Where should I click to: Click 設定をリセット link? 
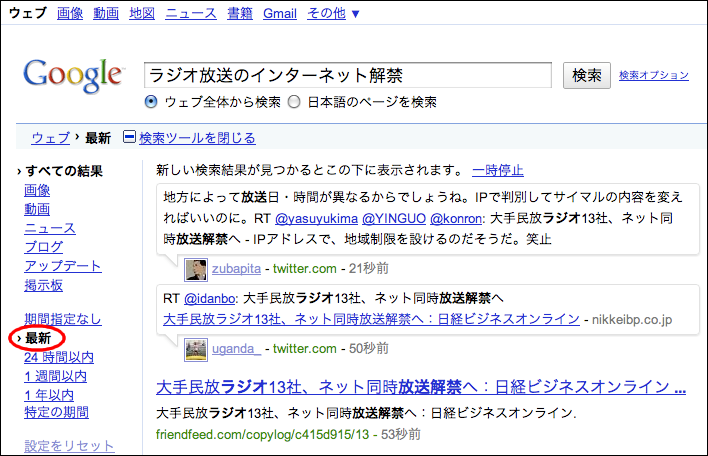[69, 446]
